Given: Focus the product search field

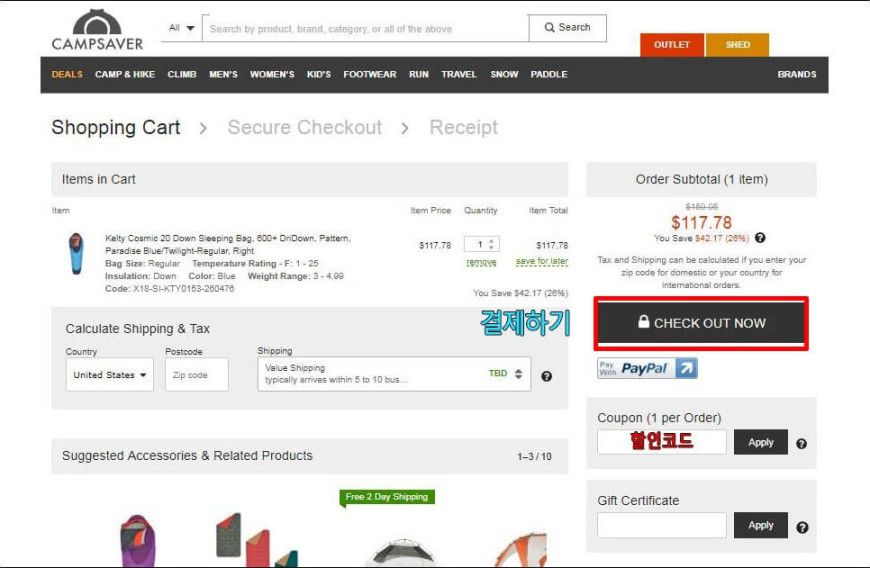Looking at the screenshot, I should 366,28.
